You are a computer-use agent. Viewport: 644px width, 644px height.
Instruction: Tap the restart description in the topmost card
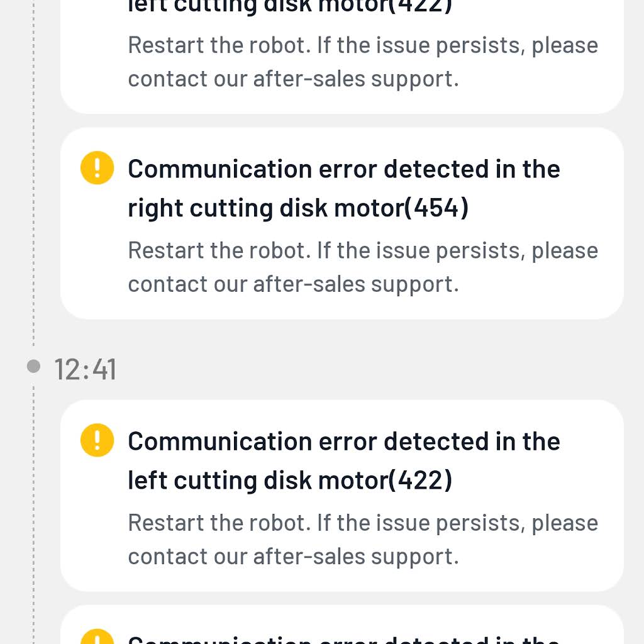click(363, 62)
